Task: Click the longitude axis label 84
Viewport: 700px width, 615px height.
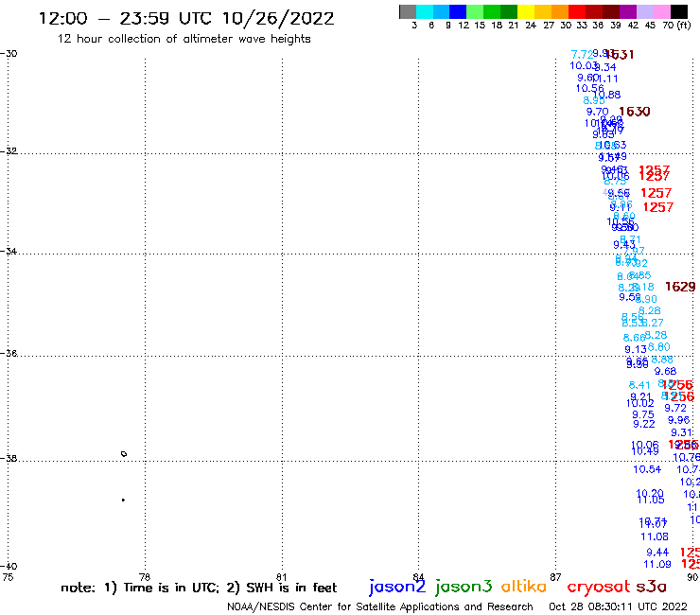Action: coord(418,577)
